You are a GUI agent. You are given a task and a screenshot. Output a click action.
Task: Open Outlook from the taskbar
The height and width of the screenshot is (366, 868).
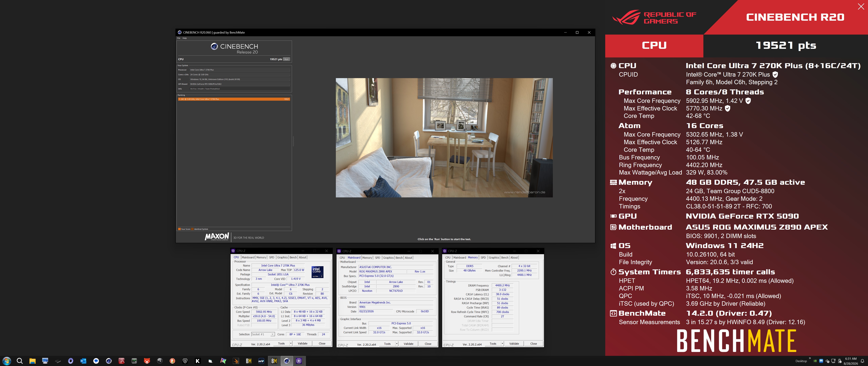point(83,361)
